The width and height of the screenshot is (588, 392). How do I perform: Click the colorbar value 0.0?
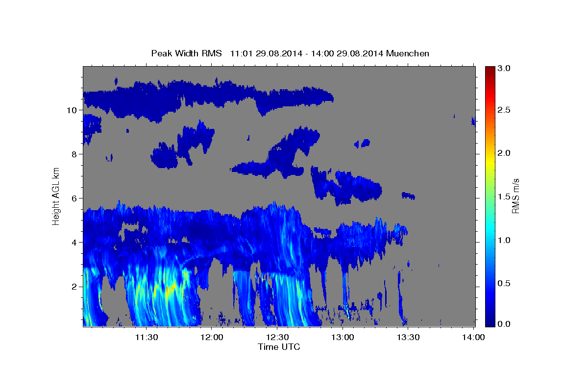coord(504,324)
